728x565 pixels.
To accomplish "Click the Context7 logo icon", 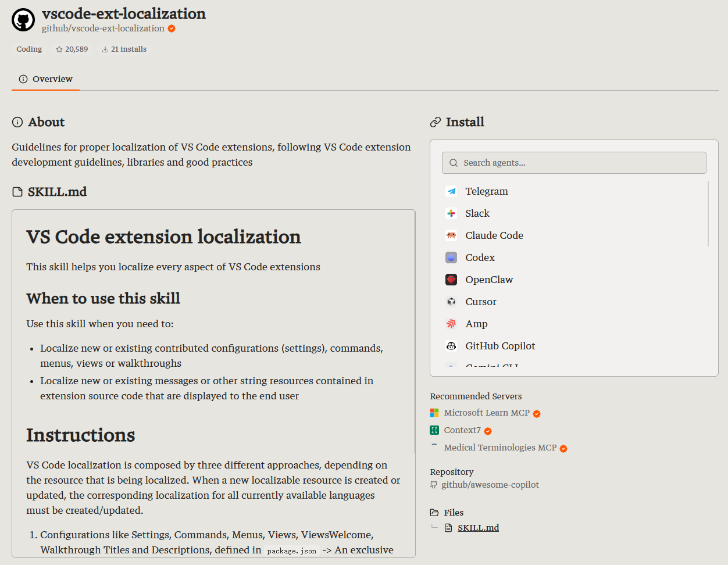I will (x=434, y=430).
